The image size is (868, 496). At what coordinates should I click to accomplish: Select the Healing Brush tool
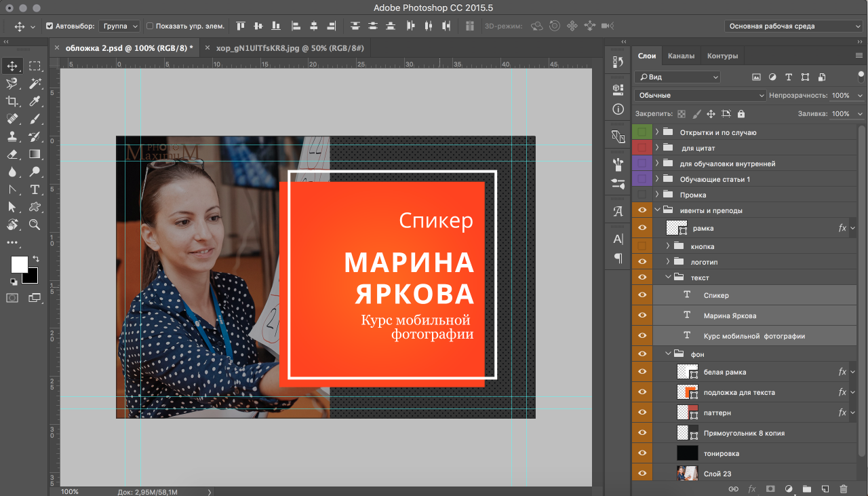tap(12, 119)
